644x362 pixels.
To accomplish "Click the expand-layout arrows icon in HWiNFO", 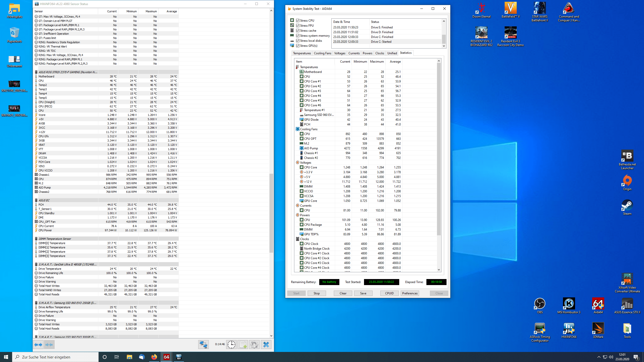I will pos(38,345).
